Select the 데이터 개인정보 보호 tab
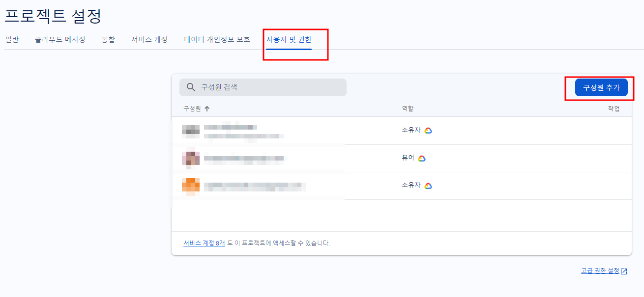The image size is (644, 297). click(x=216, y=40)
